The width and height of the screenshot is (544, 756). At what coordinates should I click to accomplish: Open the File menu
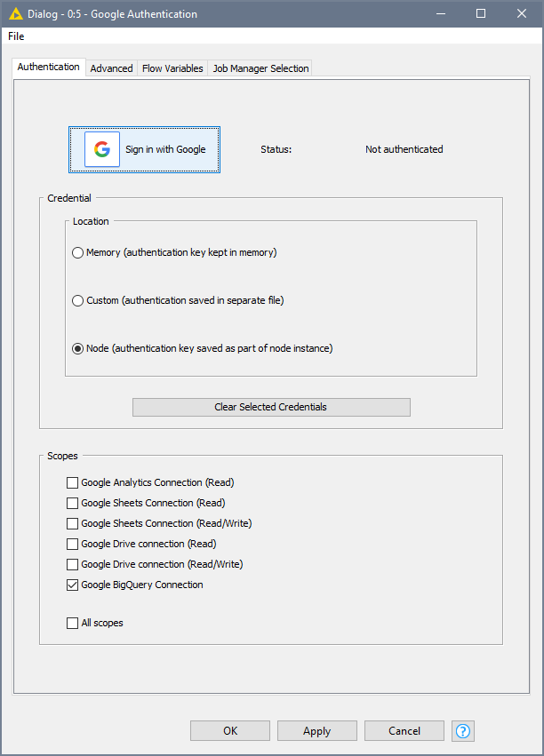pos(16,36)
